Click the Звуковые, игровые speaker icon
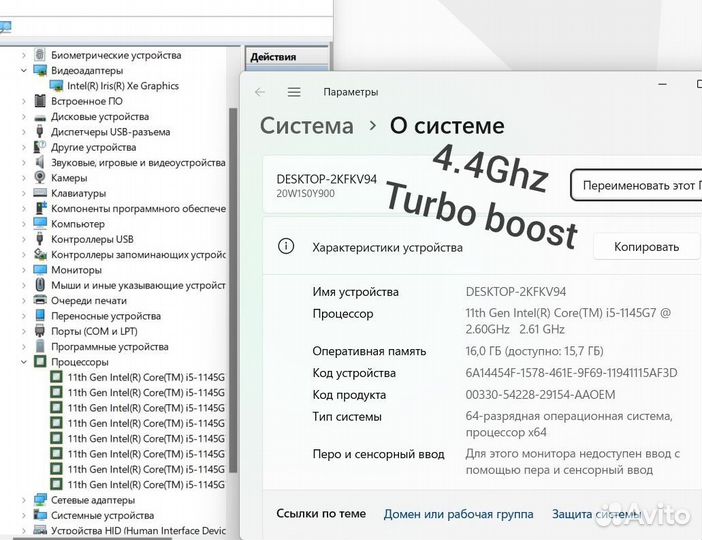The height and width of the screenshot is (540, 702). click(40, 162)
